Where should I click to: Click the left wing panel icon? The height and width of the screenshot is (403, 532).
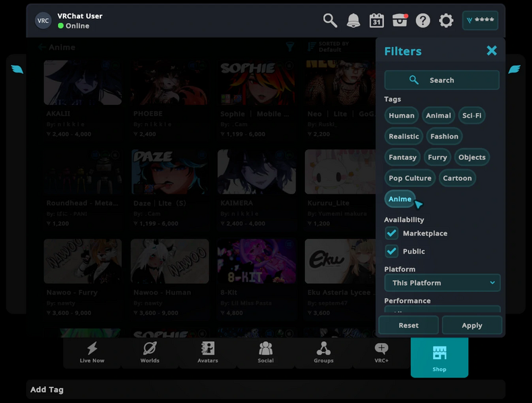(x=17, y=69)
